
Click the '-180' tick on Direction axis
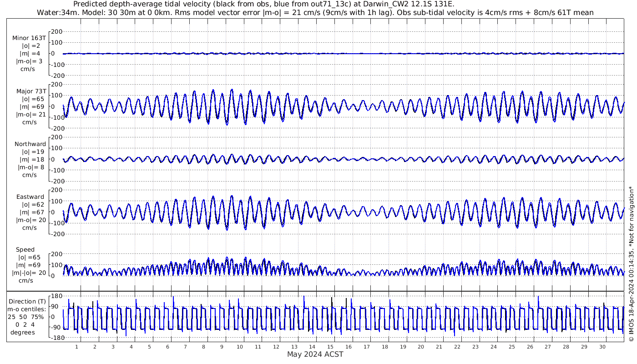tap(55, 338)
